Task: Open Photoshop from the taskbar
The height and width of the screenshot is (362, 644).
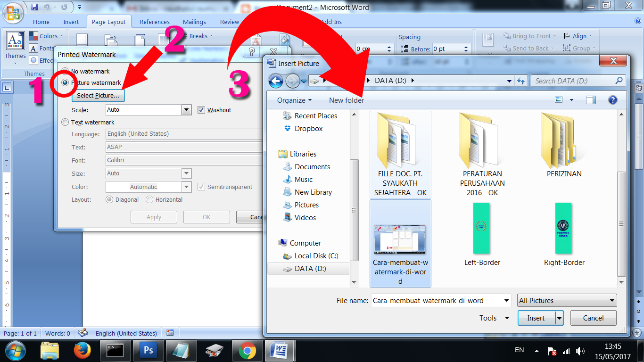Action: (148, 351)
